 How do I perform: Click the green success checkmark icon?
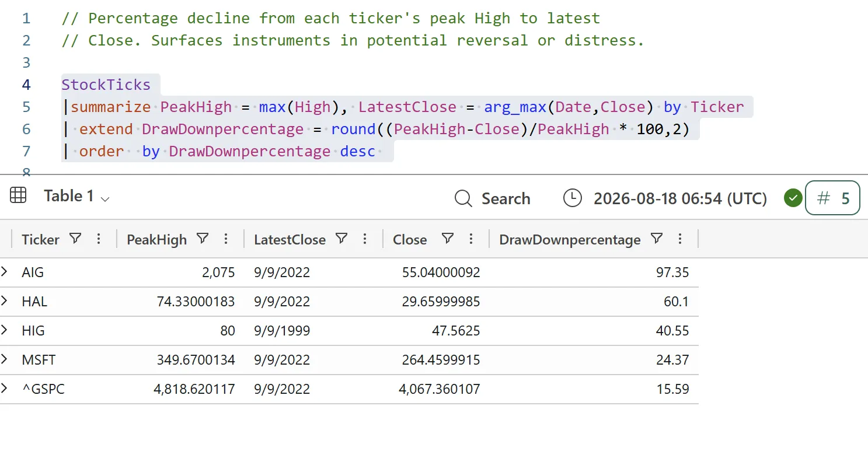[x=792, y=198]
